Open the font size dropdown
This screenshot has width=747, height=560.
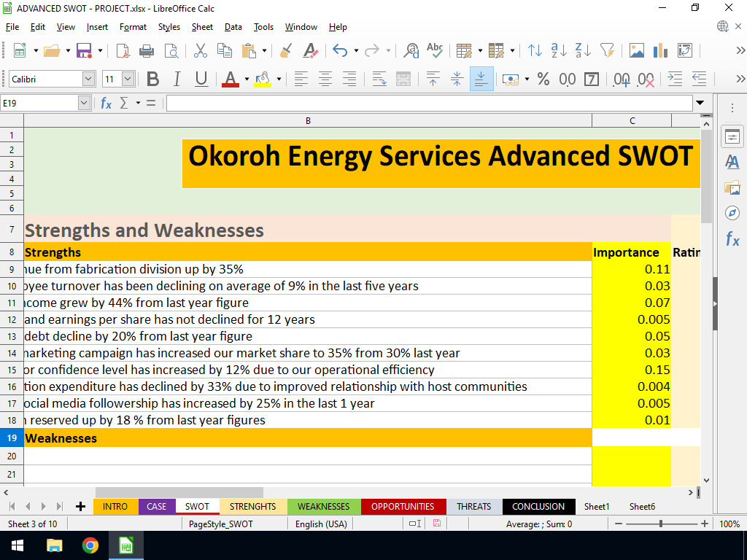coord(128,79)
